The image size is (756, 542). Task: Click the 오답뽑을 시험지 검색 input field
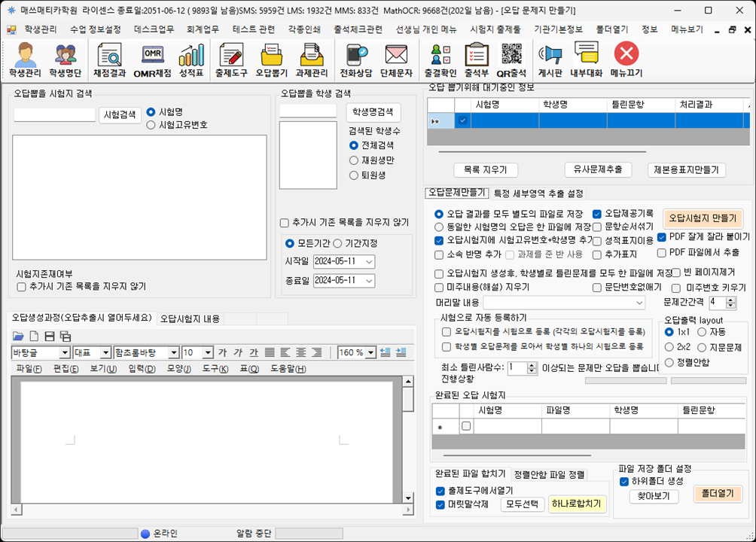[x=54, y=115]
